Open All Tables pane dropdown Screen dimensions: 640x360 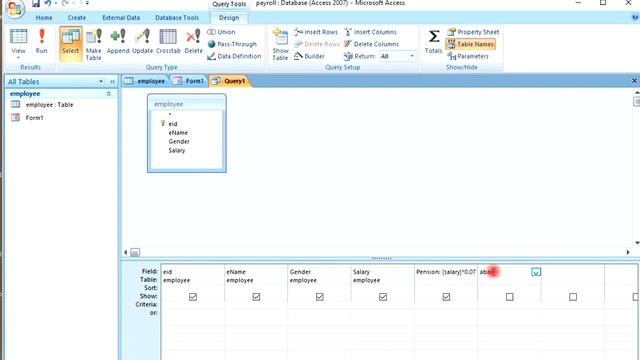pos(101,82)
